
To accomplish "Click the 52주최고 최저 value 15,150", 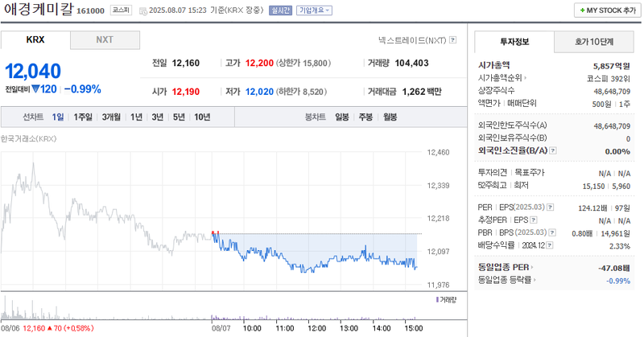I will [x=593, y=186].
